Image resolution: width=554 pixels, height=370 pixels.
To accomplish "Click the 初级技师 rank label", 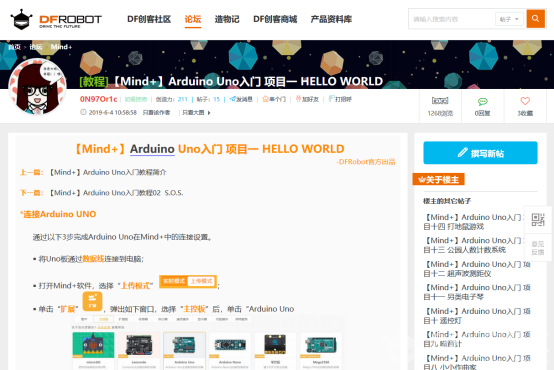I will pyautogui.click(x=136, y=100).
